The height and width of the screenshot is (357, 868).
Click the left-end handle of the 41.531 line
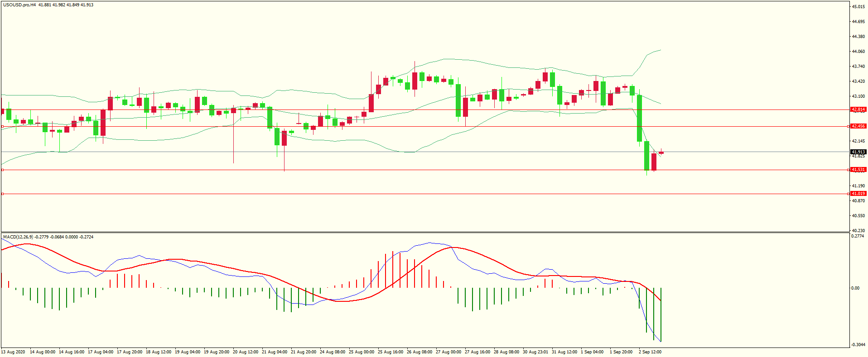tap(2, 170)
